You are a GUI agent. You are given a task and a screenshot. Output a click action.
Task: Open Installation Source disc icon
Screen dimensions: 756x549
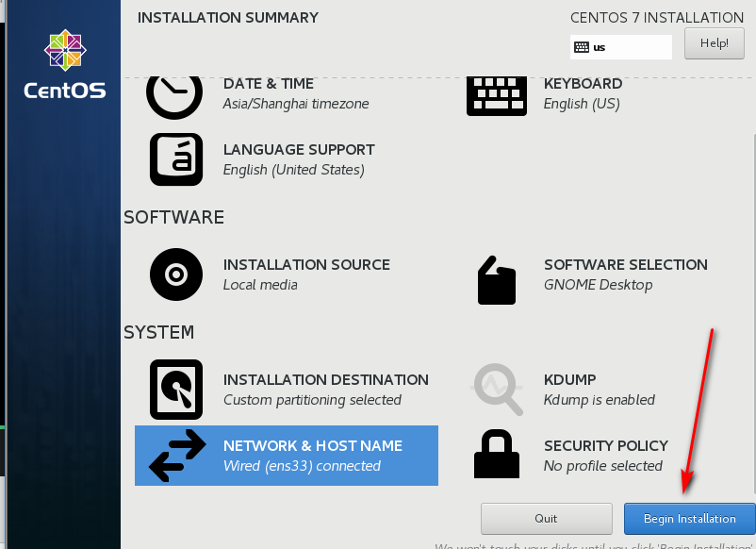[176, 274]
